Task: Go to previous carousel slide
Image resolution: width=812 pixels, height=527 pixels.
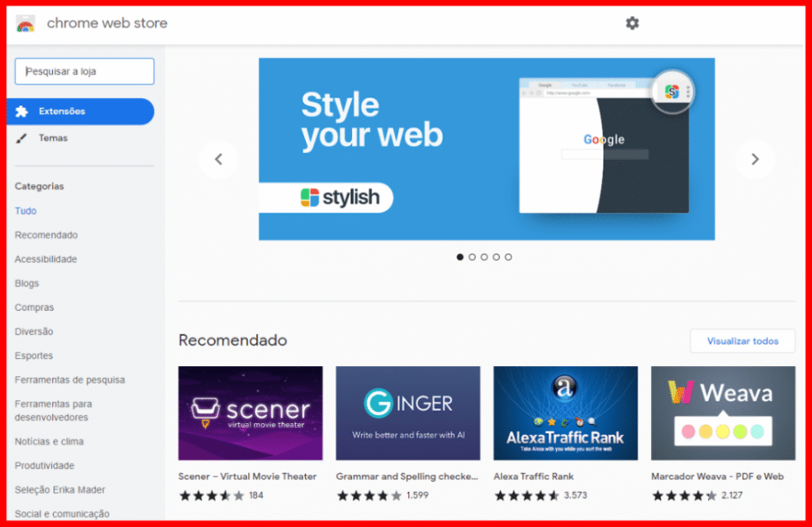Action: click(219, 159)
